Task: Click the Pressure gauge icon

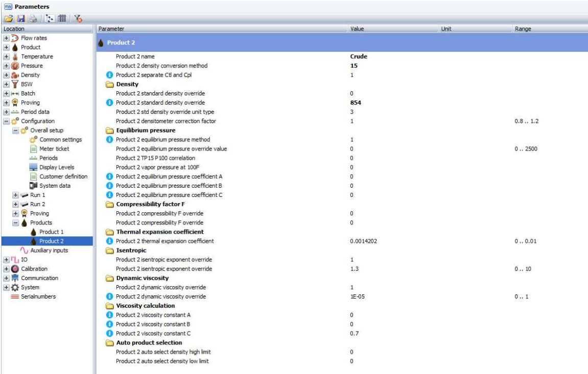Action: coord(15,65)
